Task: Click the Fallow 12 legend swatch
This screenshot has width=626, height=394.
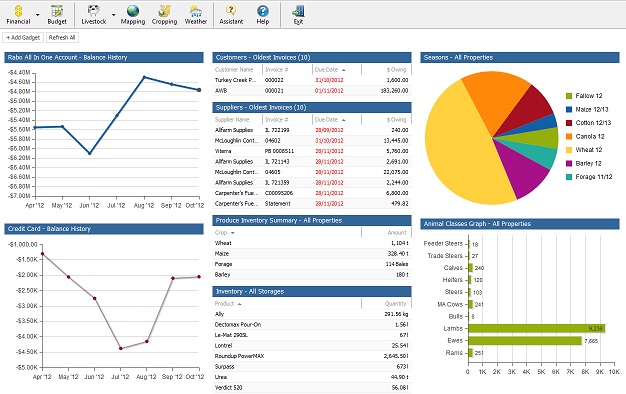Action: click(x=569, y=96)
